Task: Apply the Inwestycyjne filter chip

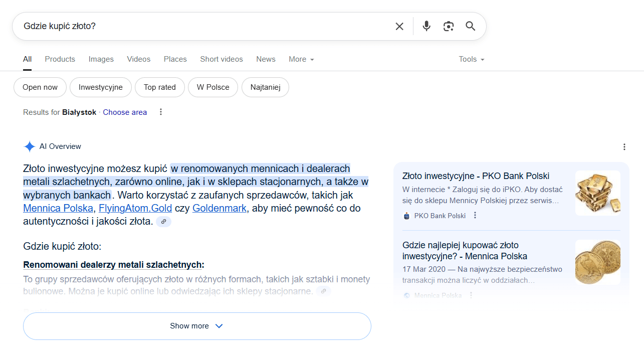Action: point(101,87)
